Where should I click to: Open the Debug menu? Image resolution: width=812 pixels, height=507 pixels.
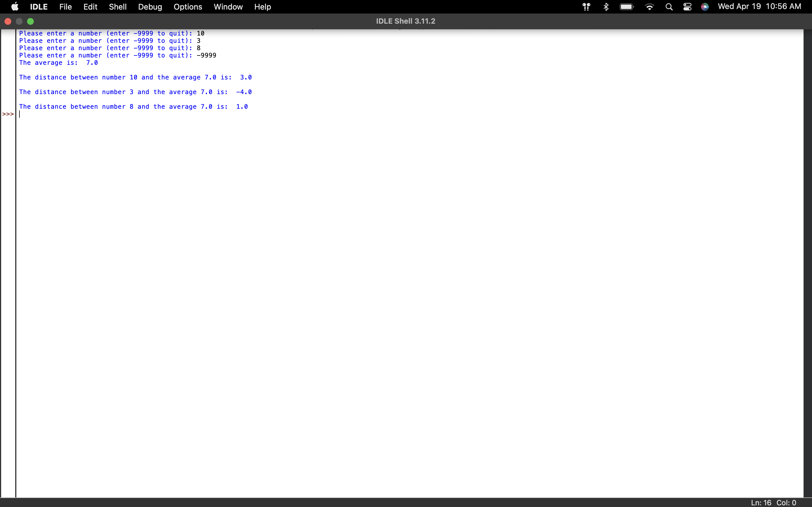(150, 7)
